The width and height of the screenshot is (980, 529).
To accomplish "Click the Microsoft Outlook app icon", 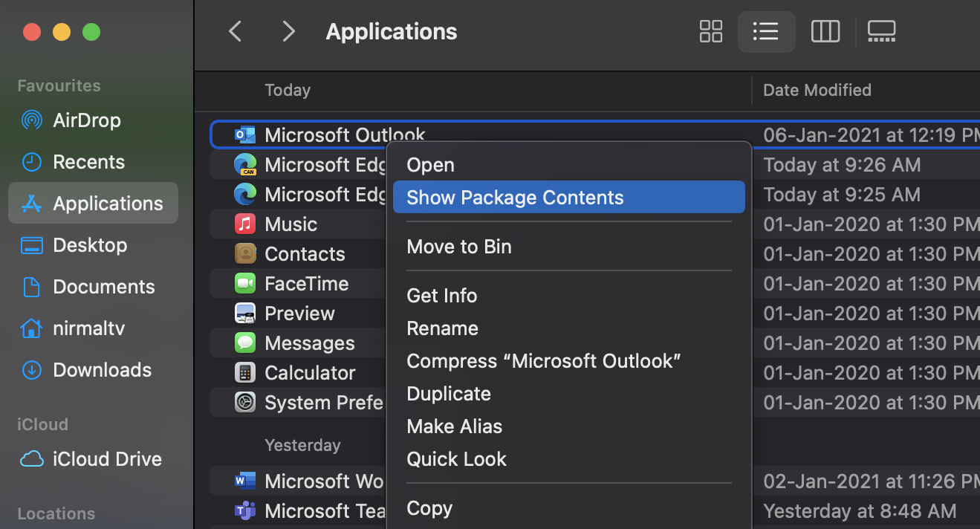I will (245, 134).
